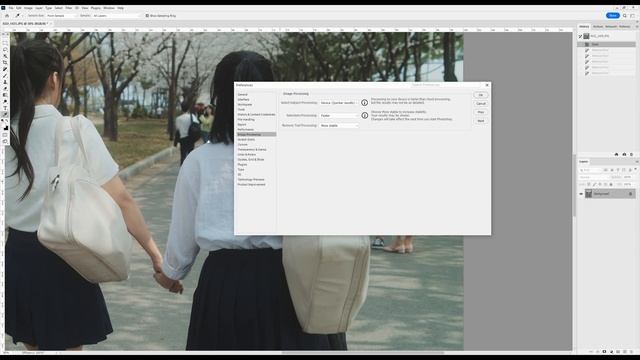Select Open state in History panel
Viewport: 640px width, 360px height.
tap(607, 44)
